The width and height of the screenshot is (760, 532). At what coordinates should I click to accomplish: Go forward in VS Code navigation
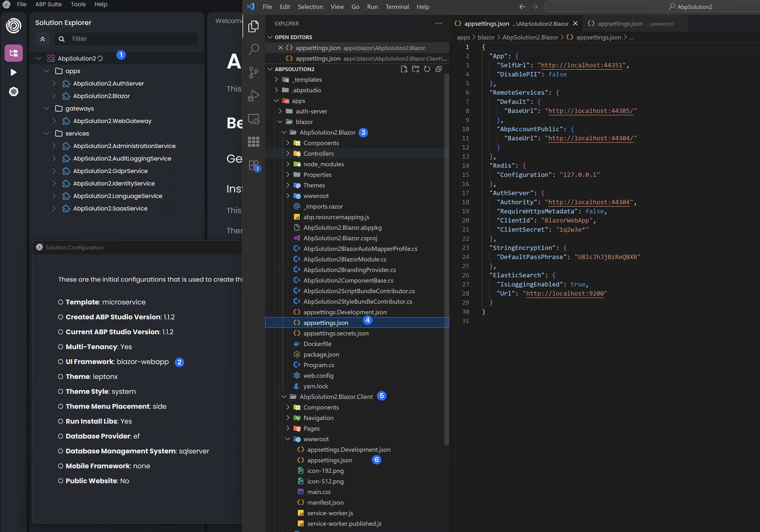(x=535, y=7)
